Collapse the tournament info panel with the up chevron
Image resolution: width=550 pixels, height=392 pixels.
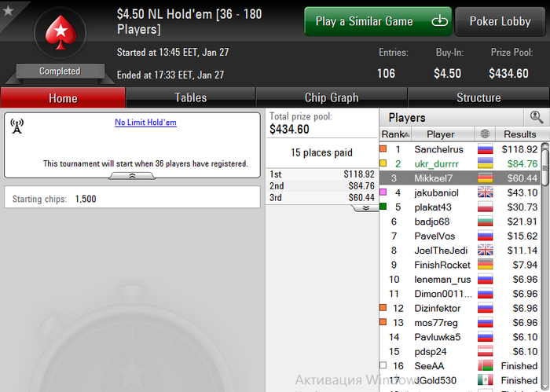tap(132, 176)
